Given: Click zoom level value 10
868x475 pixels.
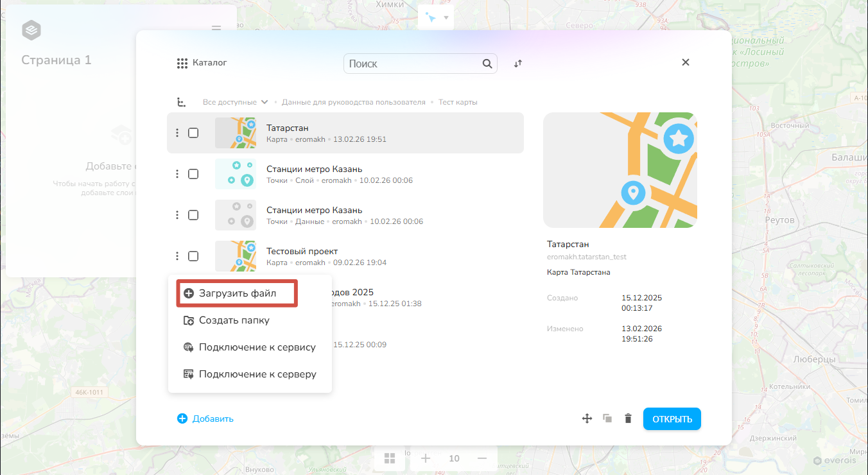Looking at the screenshot, I should pyautogui.click(x=454, y=458).
